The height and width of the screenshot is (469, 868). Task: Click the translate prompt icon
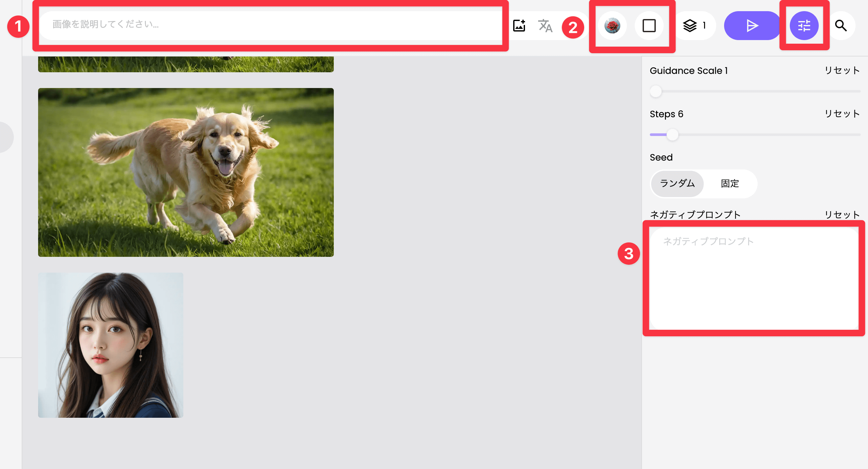tap(545, 26)
